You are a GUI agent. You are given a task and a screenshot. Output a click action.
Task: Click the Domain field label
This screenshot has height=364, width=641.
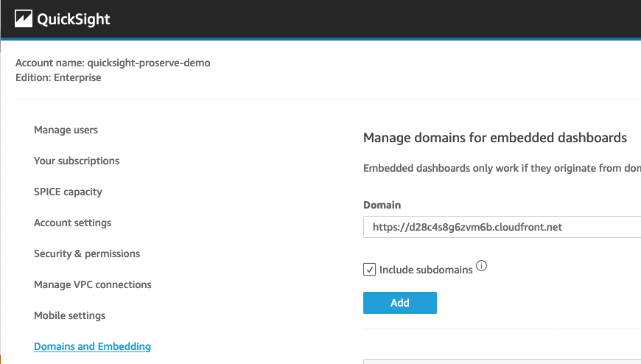382,205
